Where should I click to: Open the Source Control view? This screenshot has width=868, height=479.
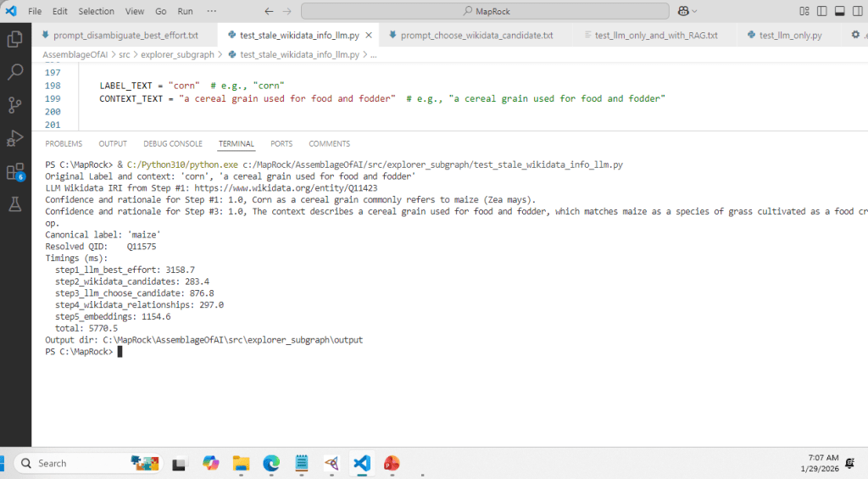[14, 105]
